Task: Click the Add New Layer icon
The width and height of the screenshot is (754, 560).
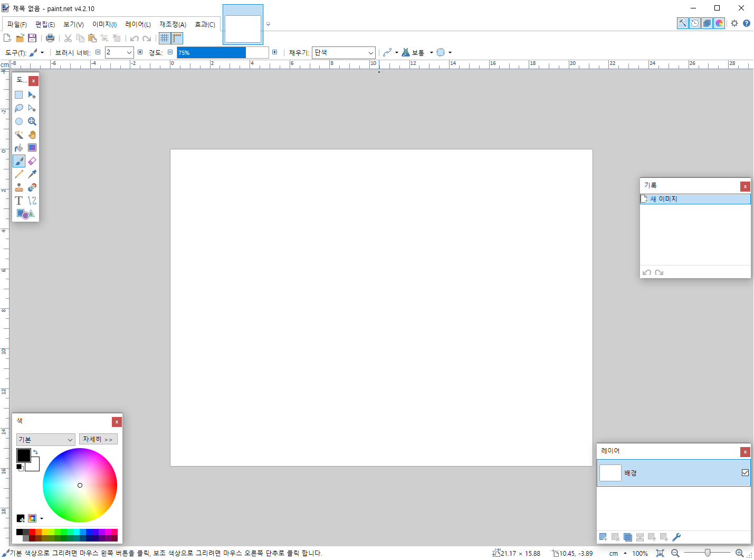Action: [603, 537]
